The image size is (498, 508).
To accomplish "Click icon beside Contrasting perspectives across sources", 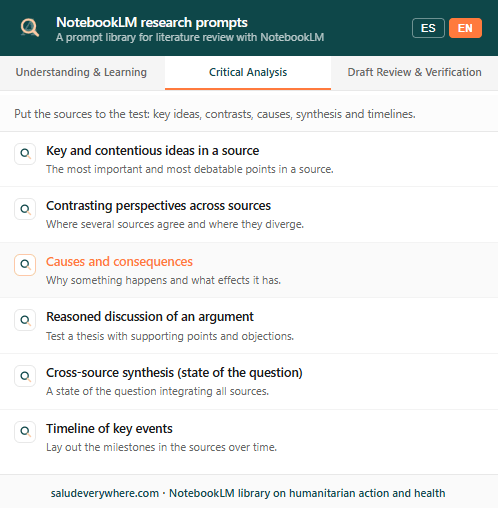I will [x=25, y=209].
